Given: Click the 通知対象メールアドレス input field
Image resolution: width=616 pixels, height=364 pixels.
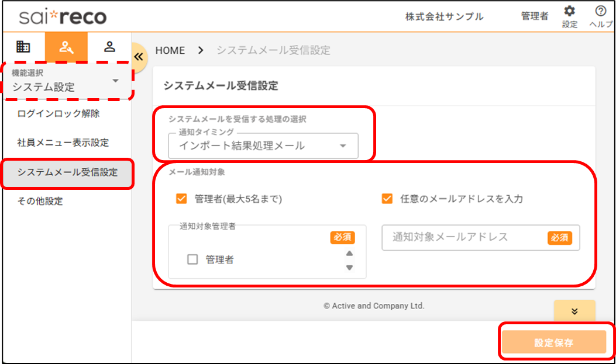Looking at the screenshot, I should pyautogui.click(x=462, y=237).
